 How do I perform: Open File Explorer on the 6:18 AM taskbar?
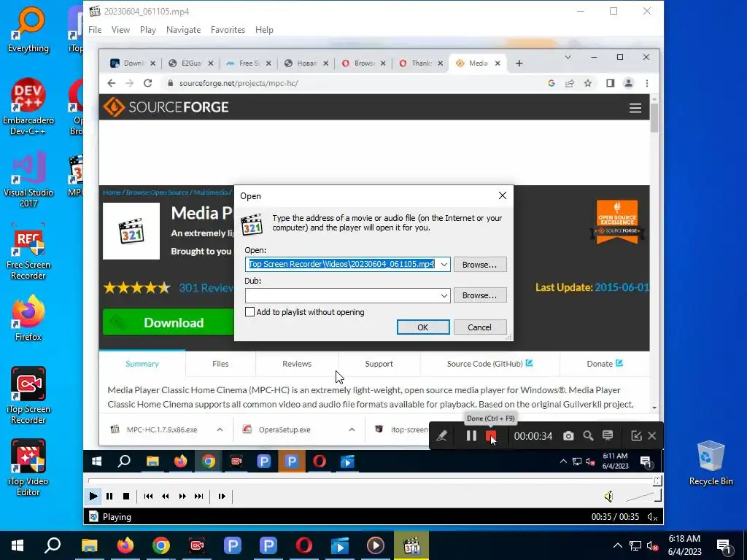click(89, 545)
